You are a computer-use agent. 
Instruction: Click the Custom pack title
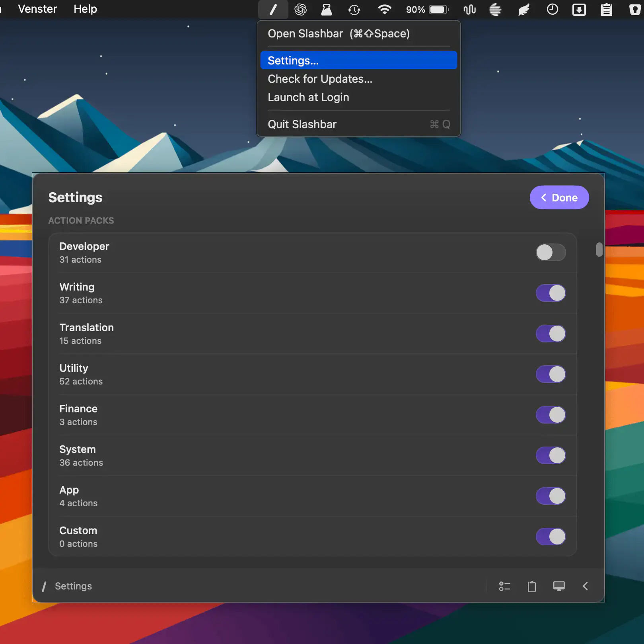click(78, 531)
